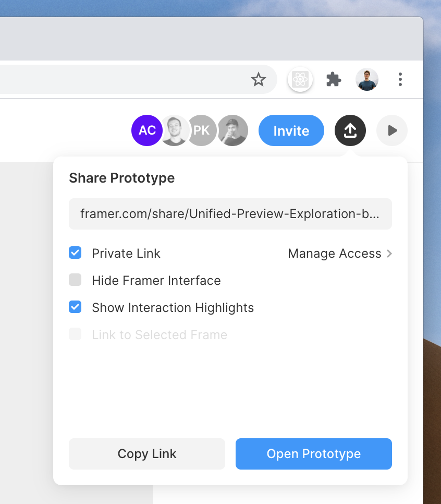Click the bookmark star icon
Viewport: 441px width, 504px height.
[258, 79]
